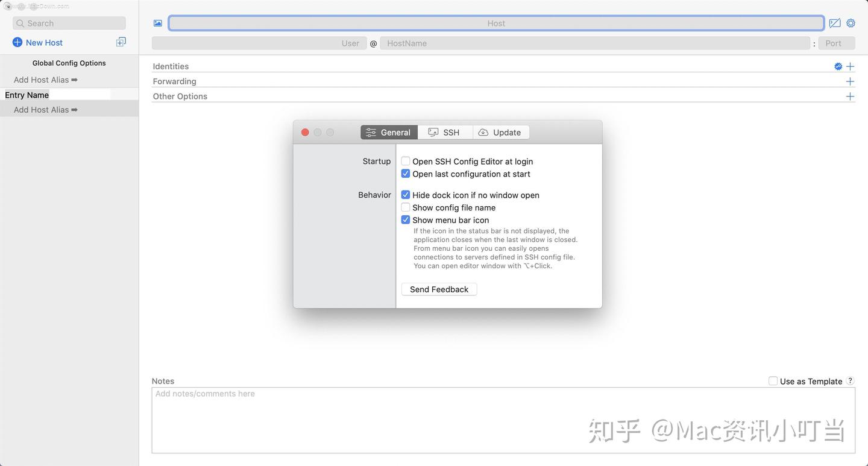
Task: Open the settings gear in the top right
Action: (851, 23)
